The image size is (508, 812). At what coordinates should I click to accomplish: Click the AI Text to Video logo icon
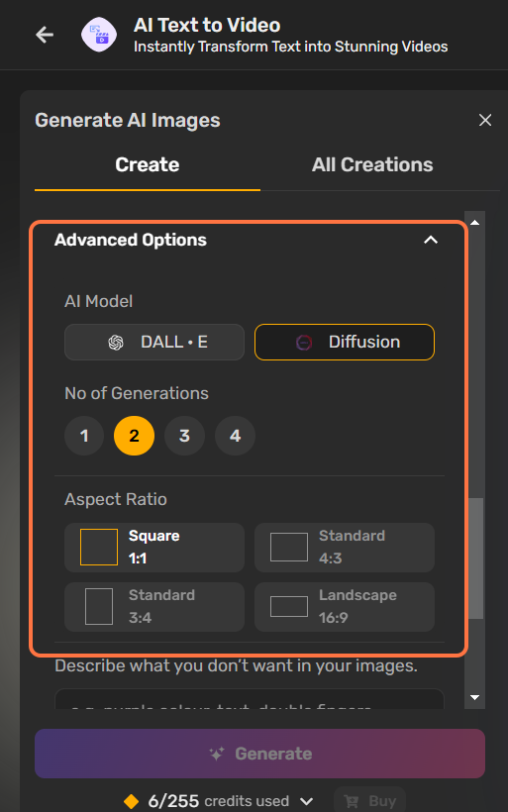click(x=99, y=35)
